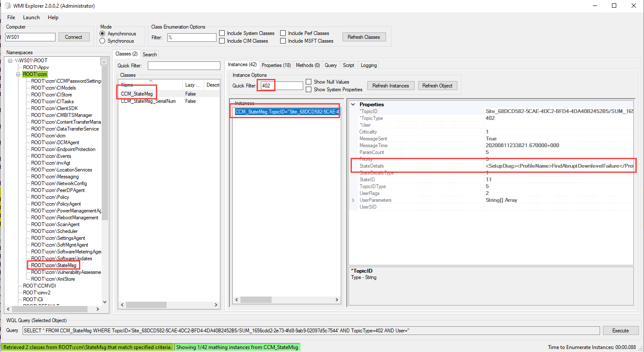Select ROOT\Appv namespace

click(36, 67)
